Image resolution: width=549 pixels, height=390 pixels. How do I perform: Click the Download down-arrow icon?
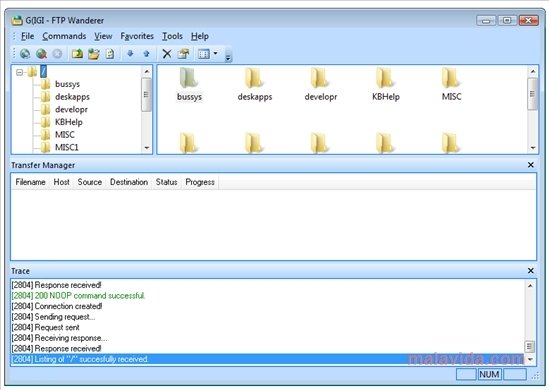coord(130,54)
